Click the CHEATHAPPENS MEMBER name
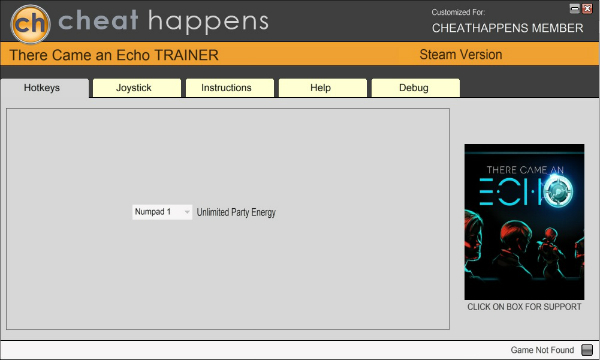600x360 pixels. (x=508, y=28)
